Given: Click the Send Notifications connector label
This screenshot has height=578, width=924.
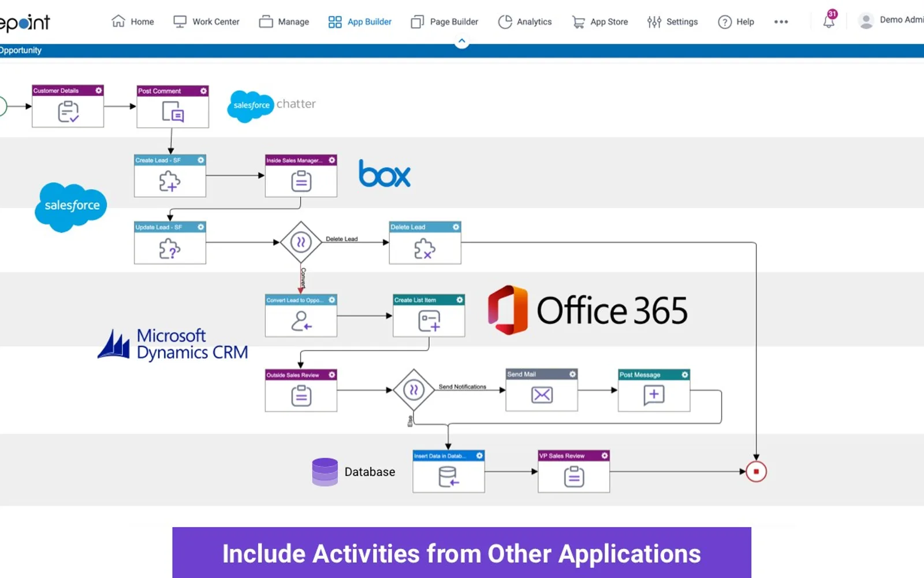Looking at the screenshot, I should coord(462,387).
